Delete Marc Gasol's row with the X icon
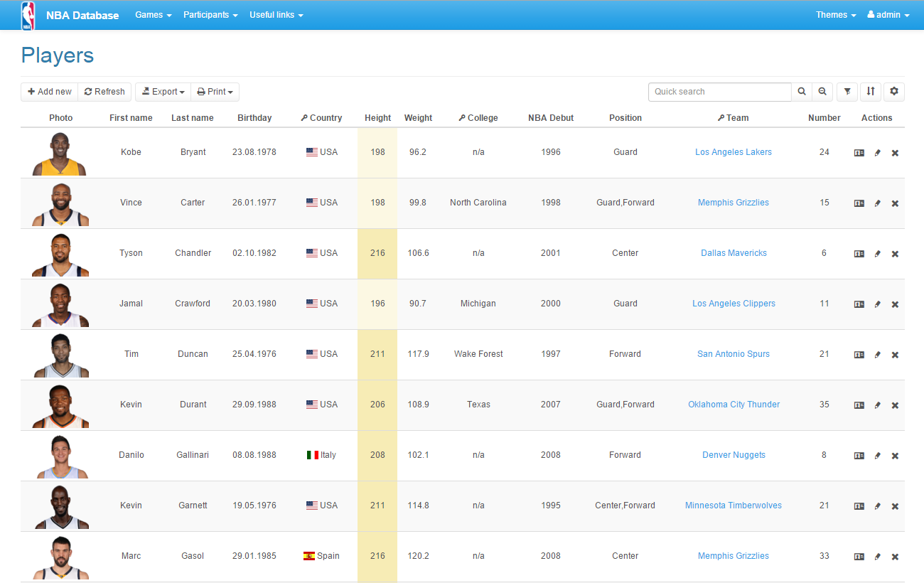The width and height of the screenshot is (924, 583). (895, 557)
